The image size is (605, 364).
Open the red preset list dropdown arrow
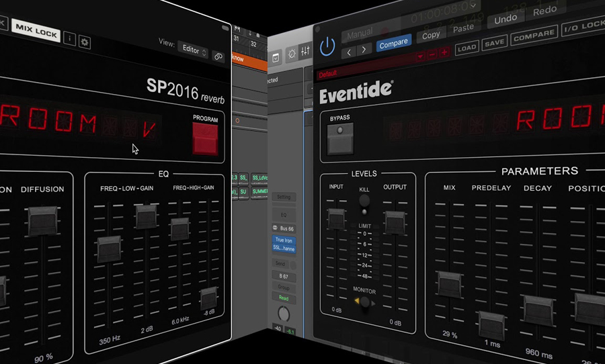(x=421, y=56)
